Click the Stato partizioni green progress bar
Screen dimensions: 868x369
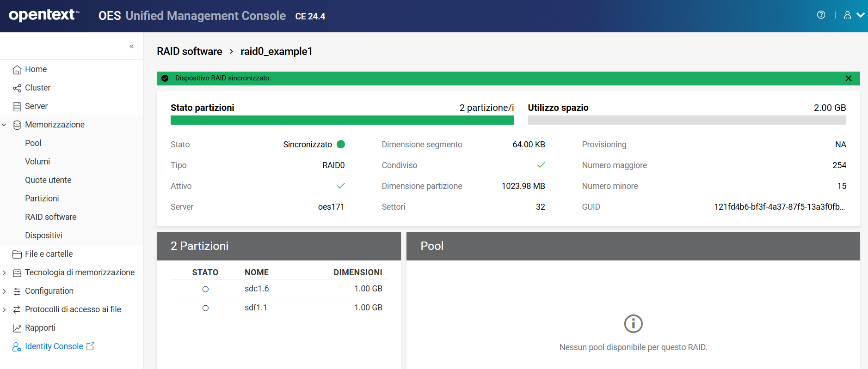[x=342, y=120]
